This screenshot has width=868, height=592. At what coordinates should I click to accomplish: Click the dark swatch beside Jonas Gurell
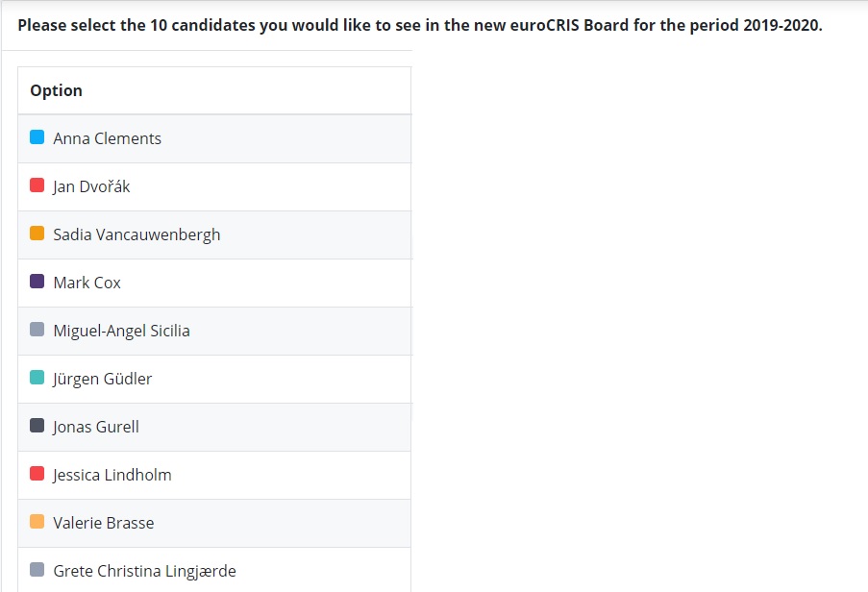[x=37, y=426]
